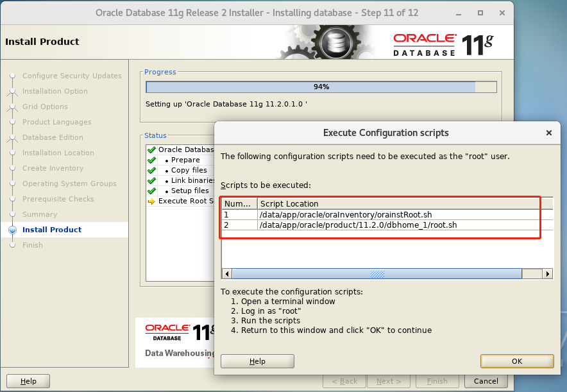Click the green check beside Prepare
This screenshot has height=392, width=567.
pos(151,160)
